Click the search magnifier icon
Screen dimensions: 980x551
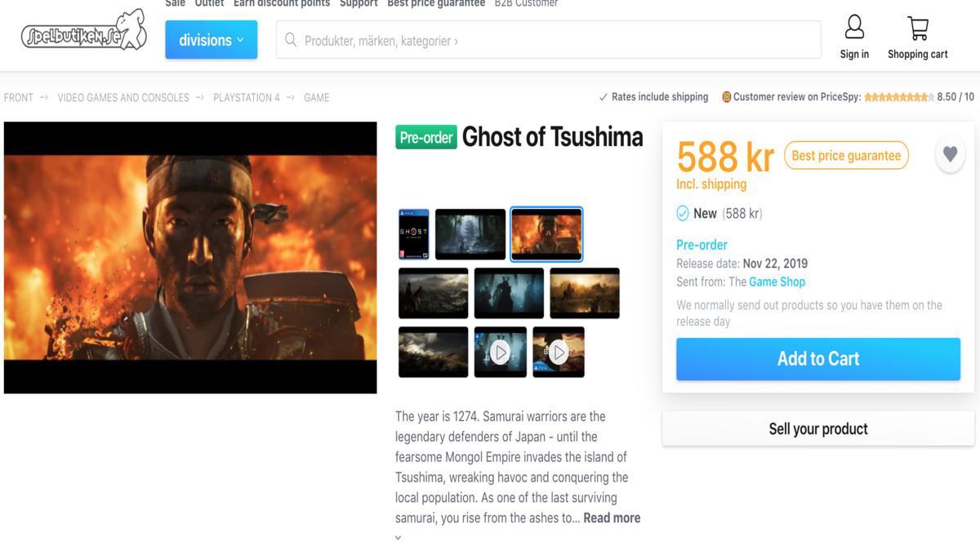291,40
